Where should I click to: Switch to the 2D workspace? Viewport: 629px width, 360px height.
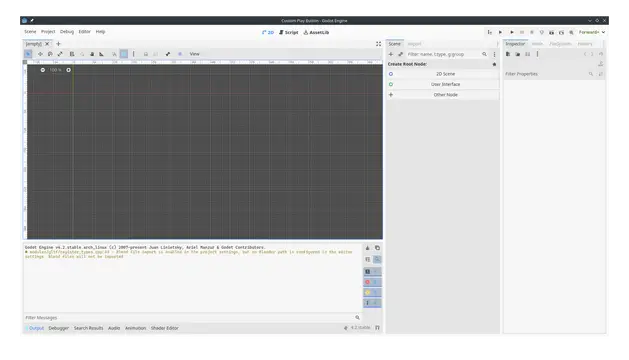coord(268,33)
